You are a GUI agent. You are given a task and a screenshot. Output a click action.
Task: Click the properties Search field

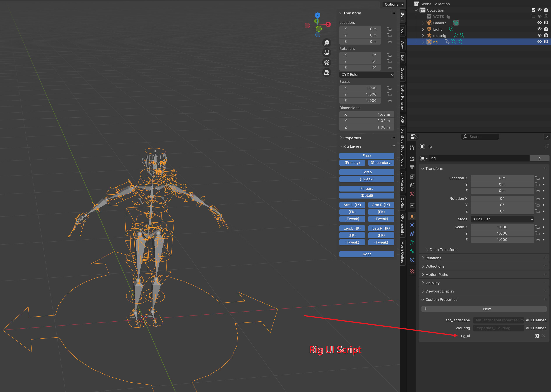tap(480, 137)
